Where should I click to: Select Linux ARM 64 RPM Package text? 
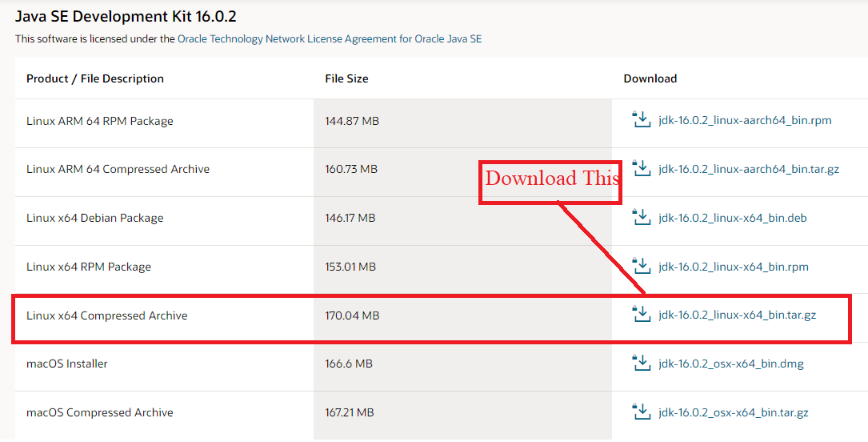pos(100,121)
